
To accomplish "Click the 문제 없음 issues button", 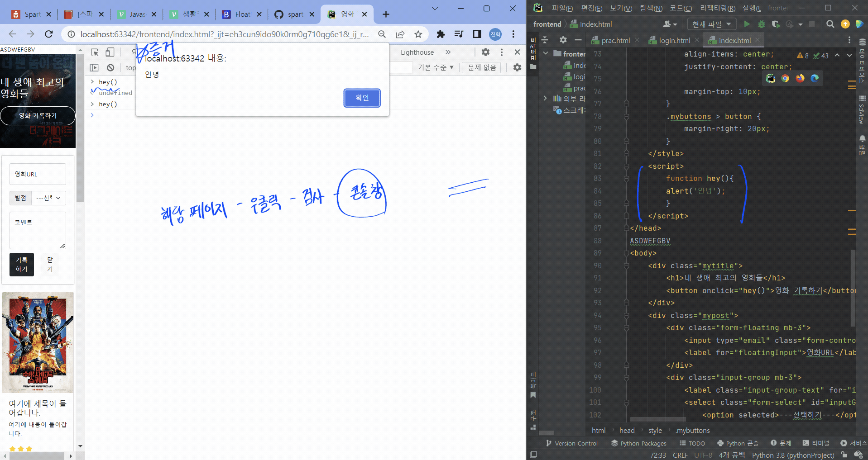I will (482, 67).
